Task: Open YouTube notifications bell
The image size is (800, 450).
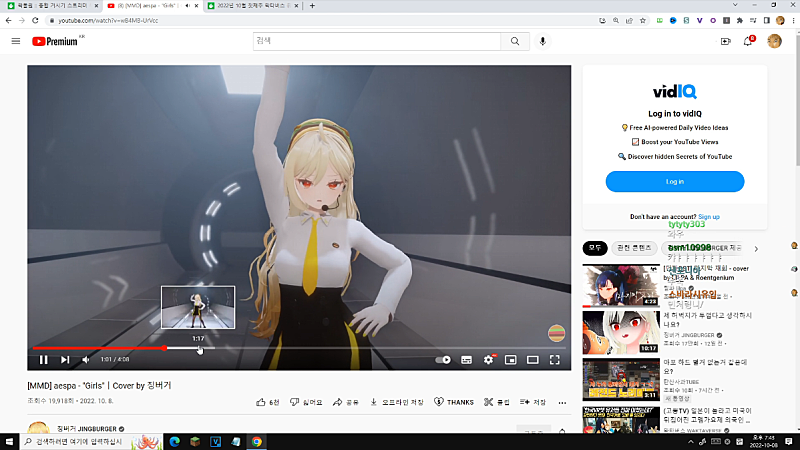Action: click(748, 41)
